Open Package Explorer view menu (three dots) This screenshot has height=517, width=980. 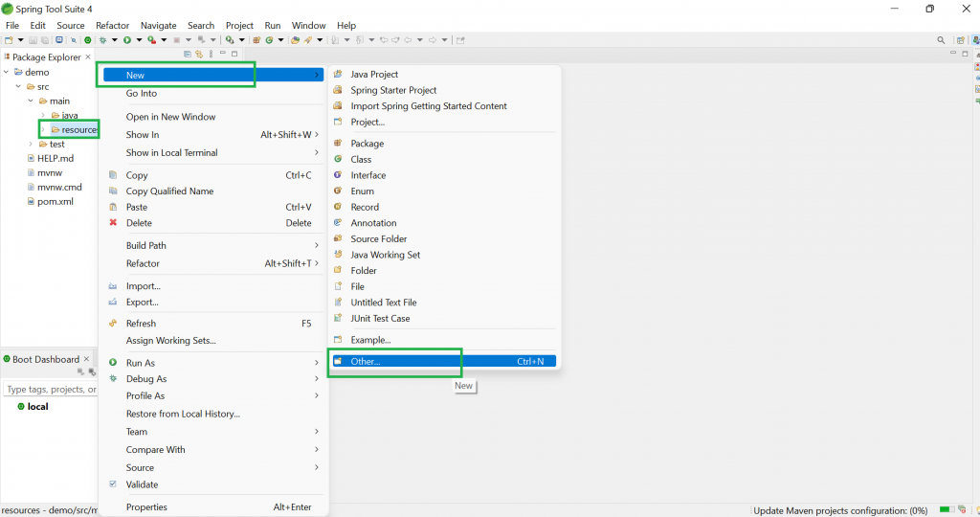click(x=212, y=55)
